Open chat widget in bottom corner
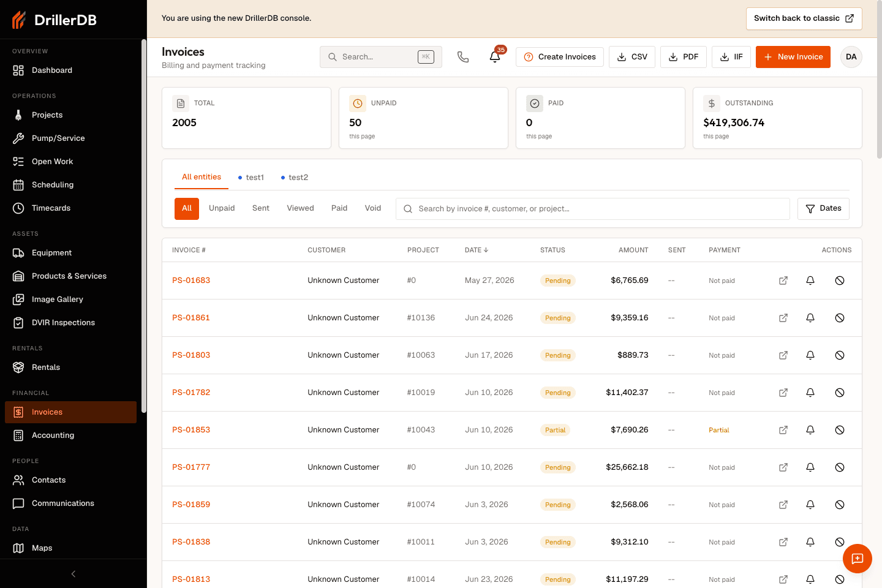This screenshot has height=588, width=882. [x=858, y=559]
